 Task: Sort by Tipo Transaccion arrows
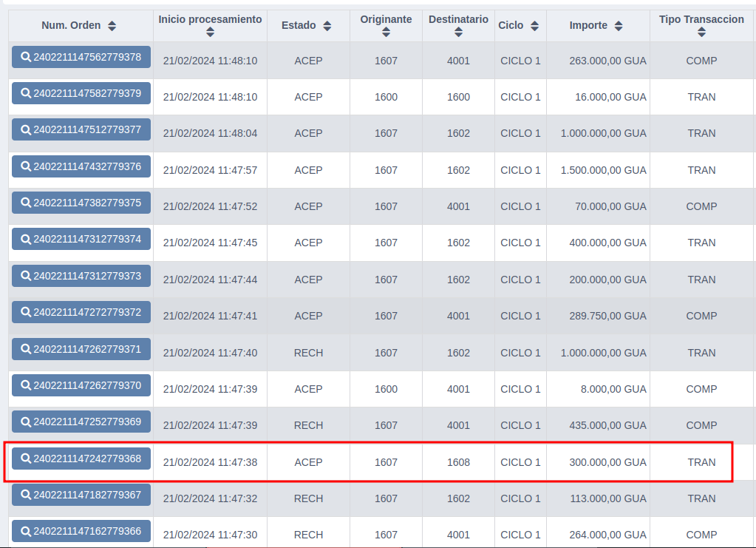701,33
